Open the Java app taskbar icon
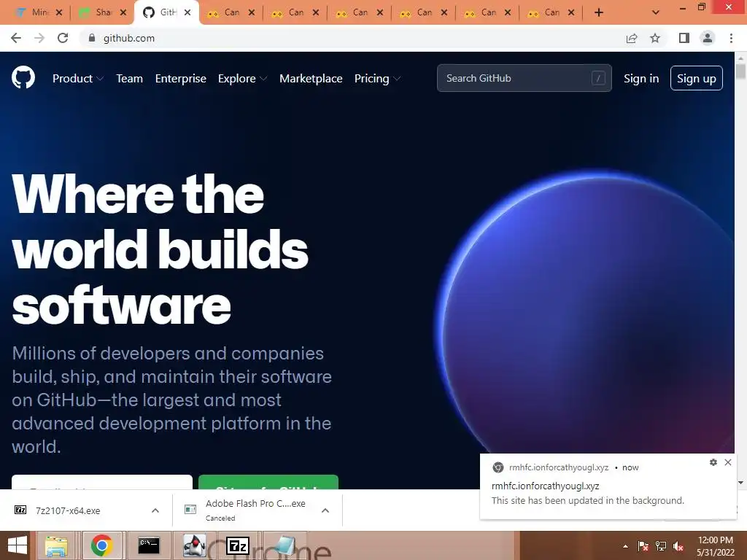747x560 pixels. [194, 545]
